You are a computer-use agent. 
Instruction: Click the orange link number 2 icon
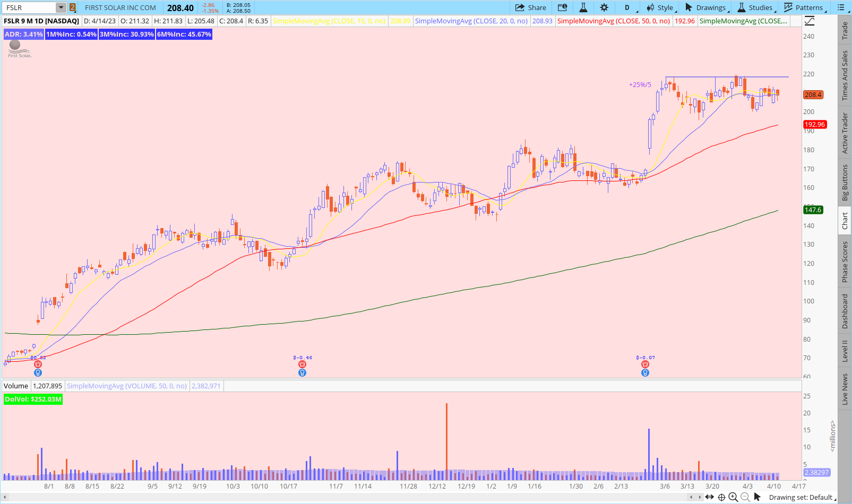point(73,7)
